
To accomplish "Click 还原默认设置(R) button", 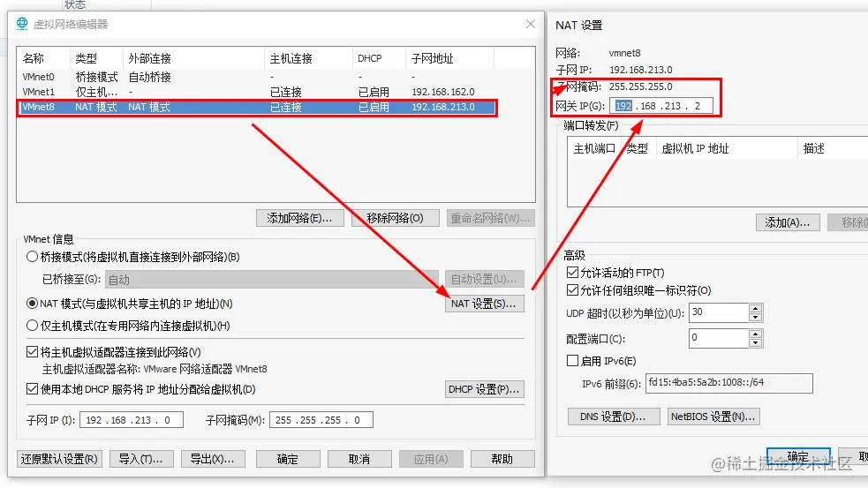I will (59, 459).
